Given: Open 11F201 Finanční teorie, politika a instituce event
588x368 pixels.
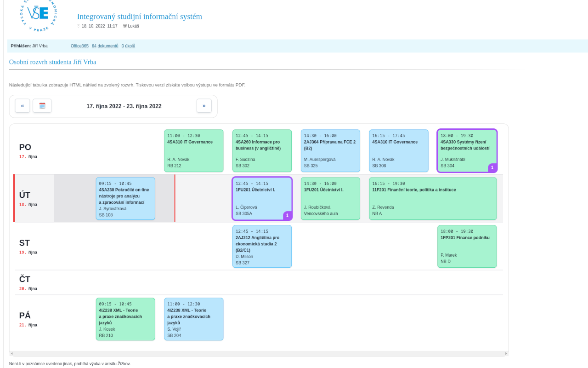Looking at the screenshot, I should point(433,199).
